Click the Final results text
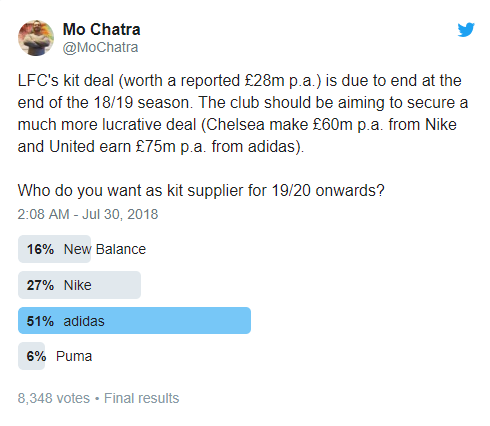The width and height of the screenshot is (490, 426). coord(141,398)
